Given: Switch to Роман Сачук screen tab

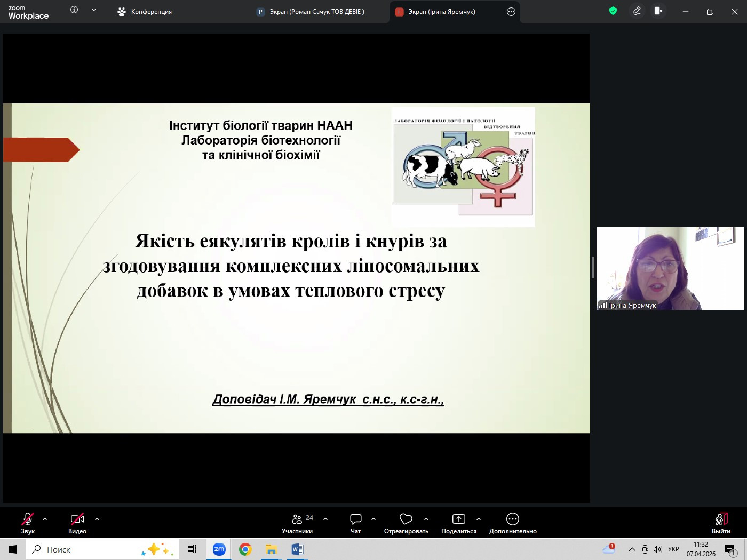Looking at the screenshot, I should coord(311,12).
